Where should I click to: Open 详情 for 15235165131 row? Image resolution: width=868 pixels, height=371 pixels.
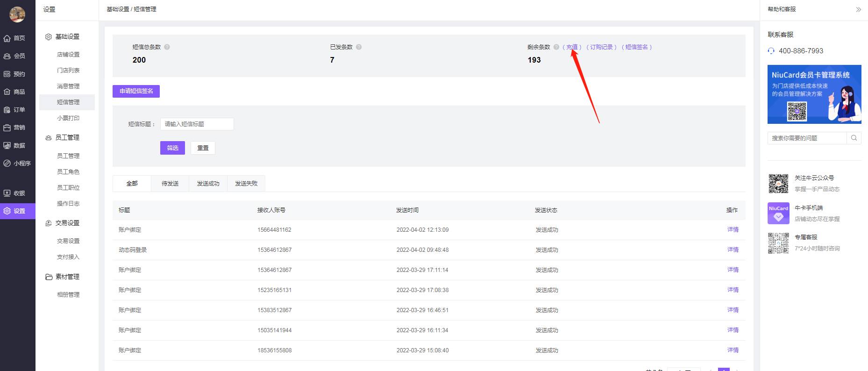coord(733,290)
